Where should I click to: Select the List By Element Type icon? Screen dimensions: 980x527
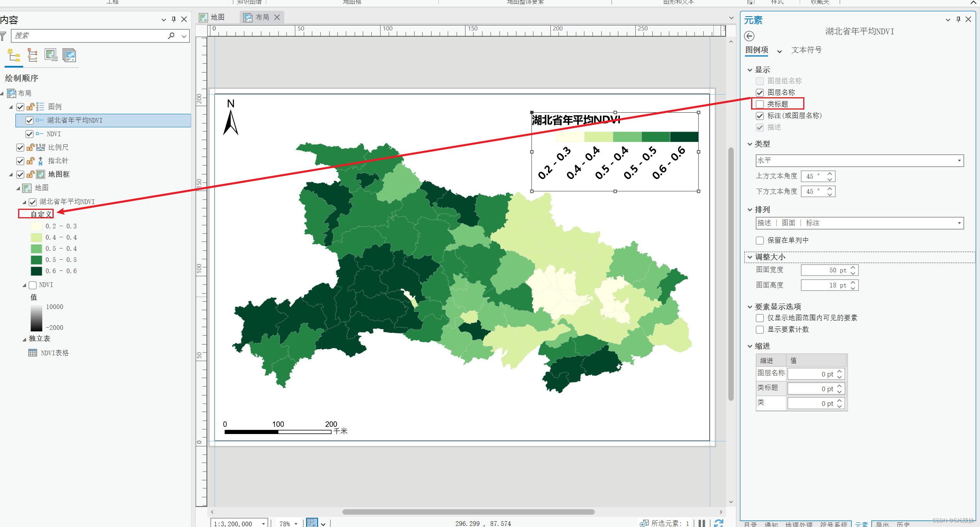click(x=32, y=56)
